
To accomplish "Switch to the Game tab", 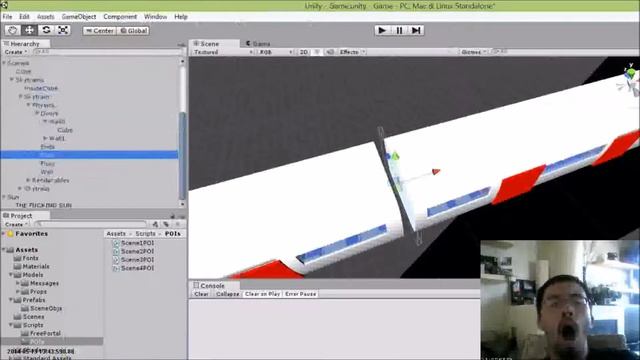I will point(258,44).
